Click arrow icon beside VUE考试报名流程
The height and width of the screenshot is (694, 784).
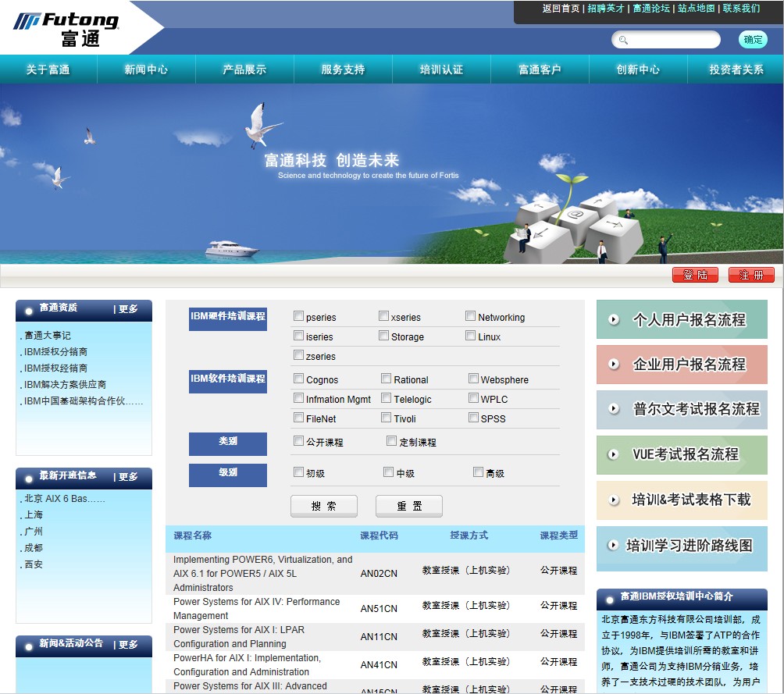pyautogui.click(x=614, y=454)
